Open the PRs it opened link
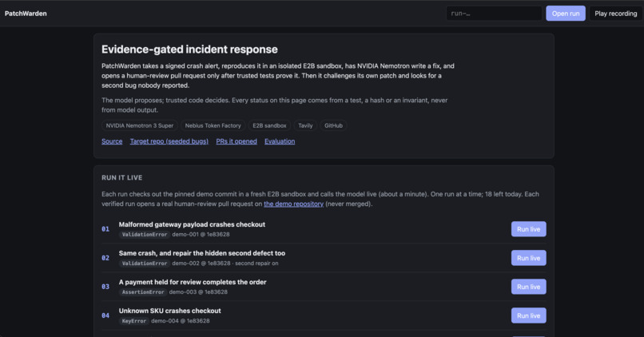This screenshot has width=644, height=337. click(x=237, y=141)
